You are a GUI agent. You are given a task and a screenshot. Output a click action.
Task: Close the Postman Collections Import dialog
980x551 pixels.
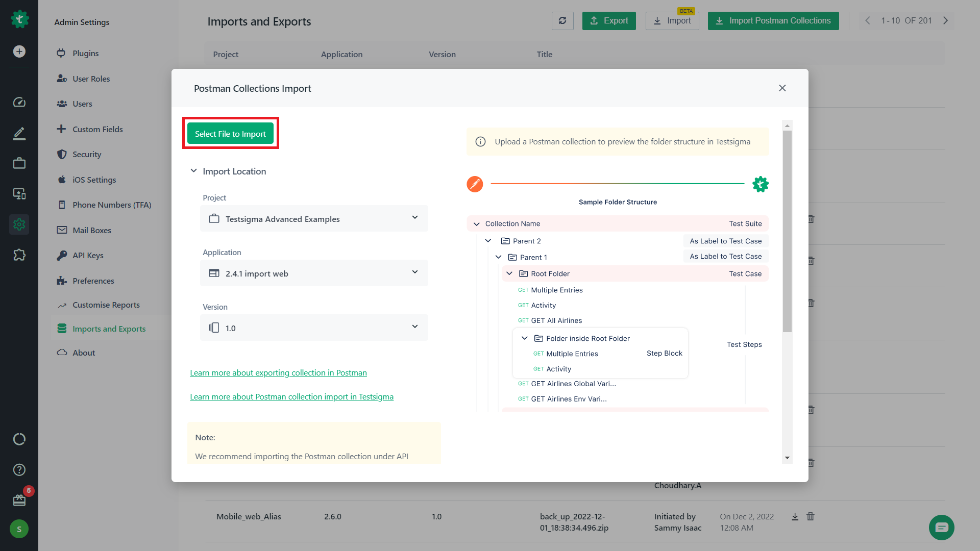782,88
